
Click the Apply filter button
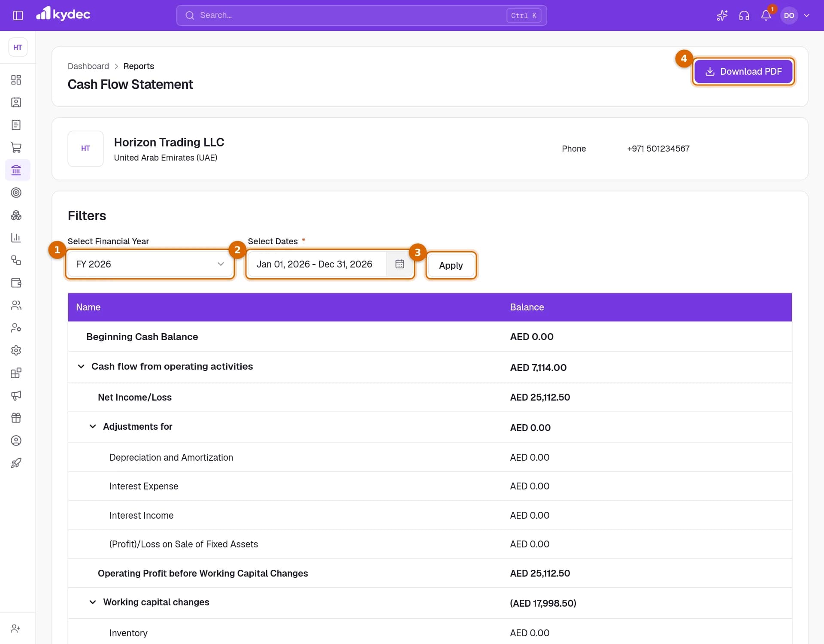451,265
